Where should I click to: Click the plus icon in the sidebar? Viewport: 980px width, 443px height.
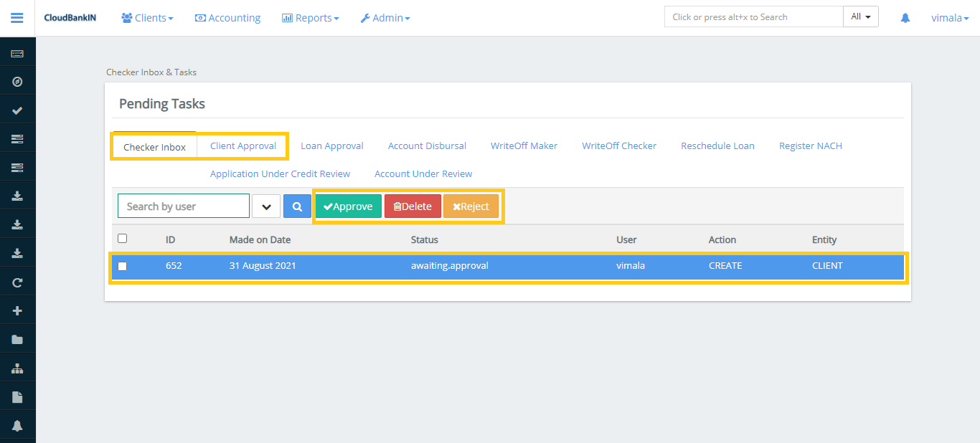coord(17,310)
